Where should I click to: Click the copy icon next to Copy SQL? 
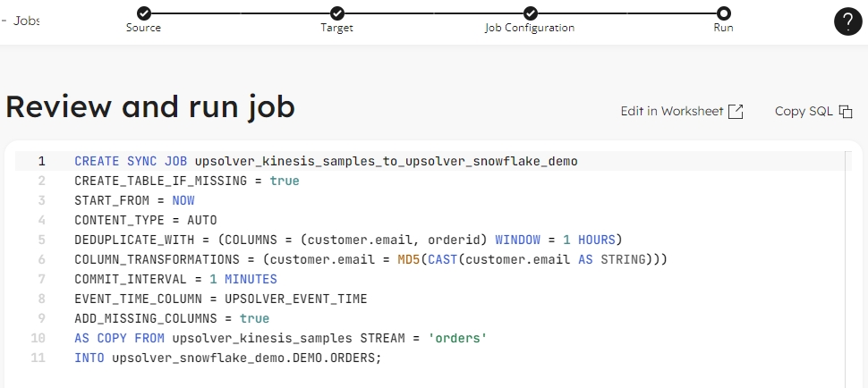coord(845,112)
